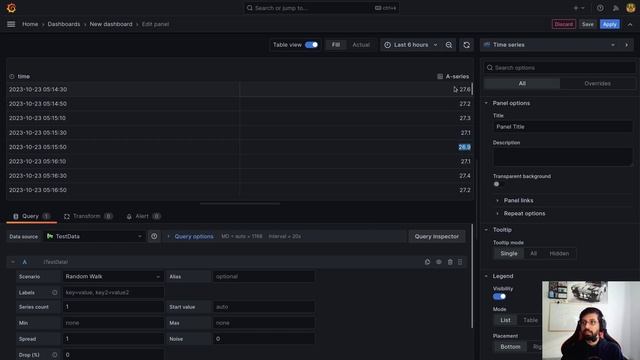The height and width of the screenshot is (360, 640).
Task: Click the Labels info icon
Action: (x=54, y=292)
